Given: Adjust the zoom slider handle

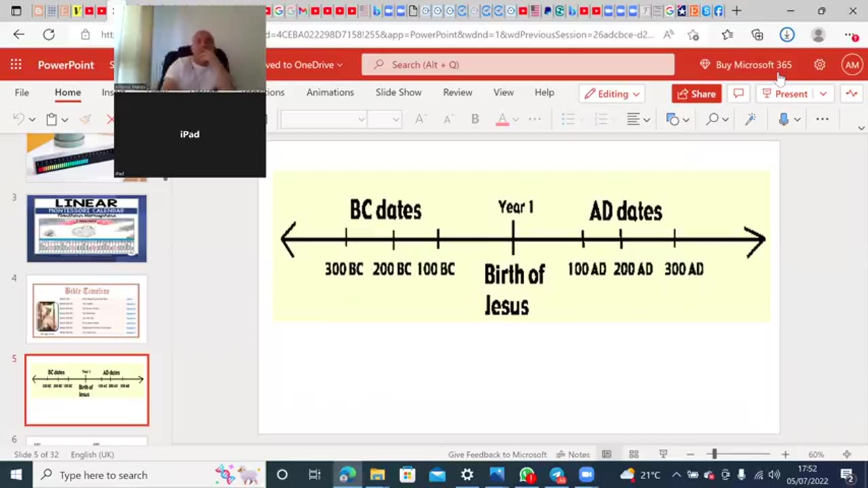Looking at the screenshot, I should (713, 454).
